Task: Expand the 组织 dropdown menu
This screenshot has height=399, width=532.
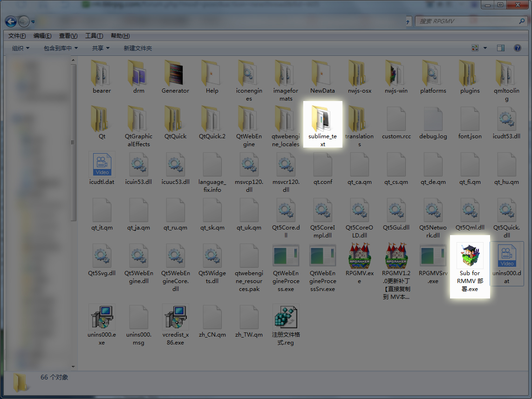Action: tap(20, 48)
